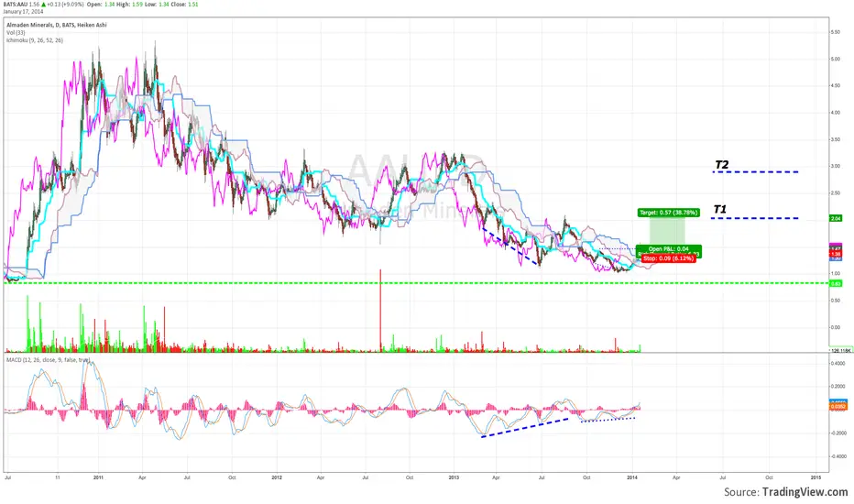Click the 2014 label on time axis

click(x=631, y=477)
